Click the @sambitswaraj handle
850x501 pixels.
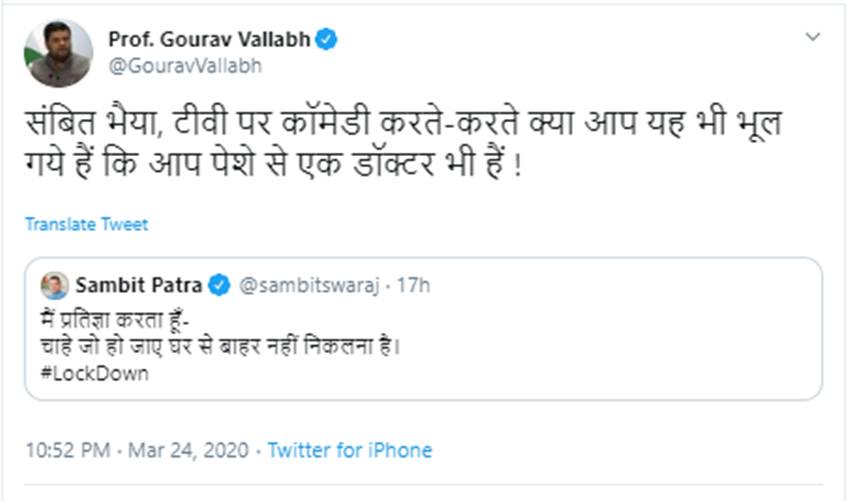pos(307,286)
